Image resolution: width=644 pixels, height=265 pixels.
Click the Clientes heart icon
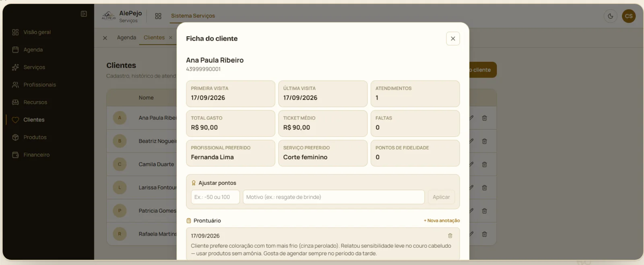point(15,120)
